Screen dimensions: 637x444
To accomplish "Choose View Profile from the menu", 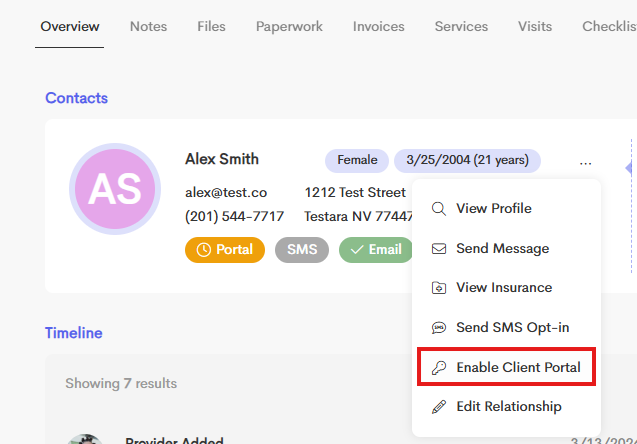I will tap(506, 208).
